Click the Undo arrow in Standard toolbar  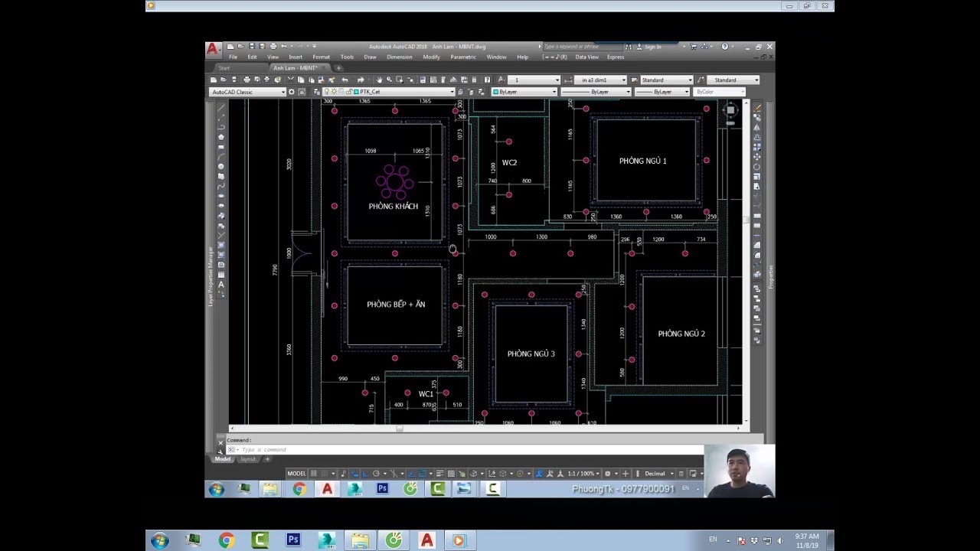[x=345, y=80]
